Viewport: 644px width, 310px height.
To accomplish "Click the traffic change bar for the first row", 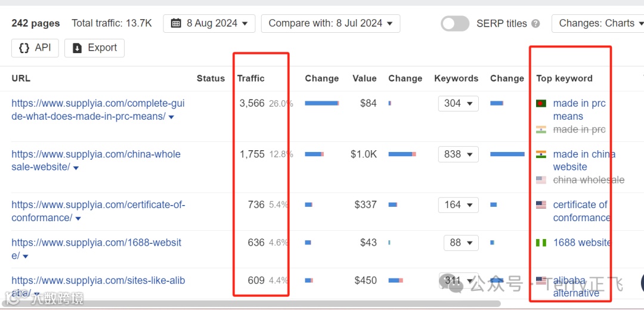I will 322,103.
